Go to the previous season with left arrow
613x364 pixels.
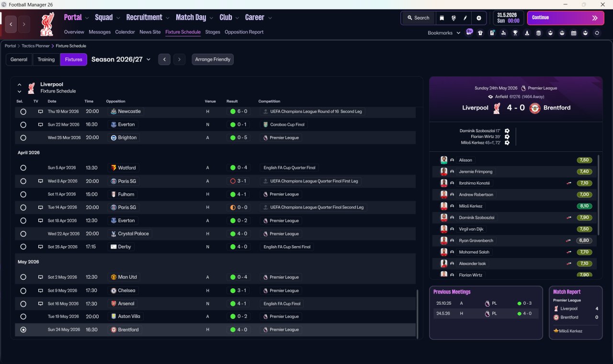tap(164, 59)
